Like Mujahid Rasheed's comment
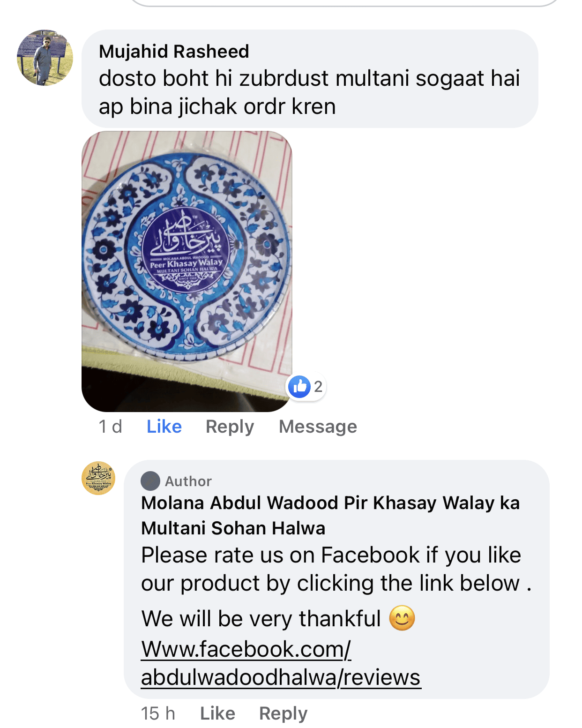The width and height of the screenshot is (582, 728). [164, 427]
